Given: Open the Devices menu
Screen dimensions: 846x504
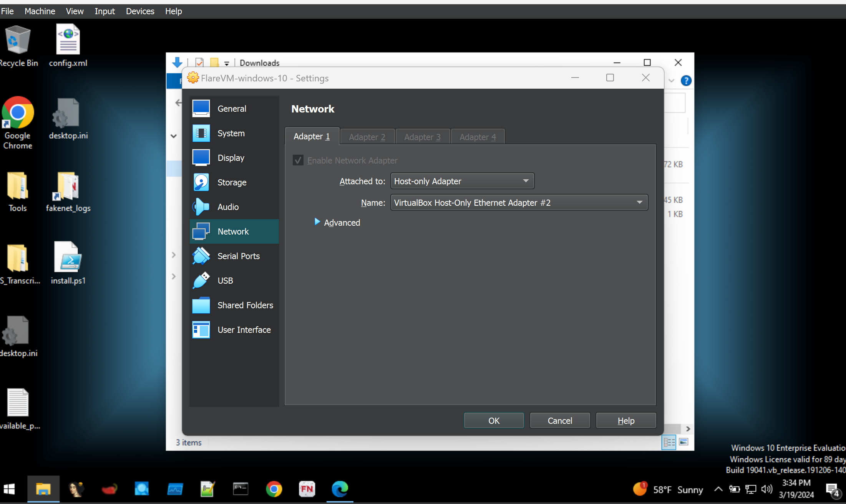Looking at the screenshot, I should coord(140,11).
